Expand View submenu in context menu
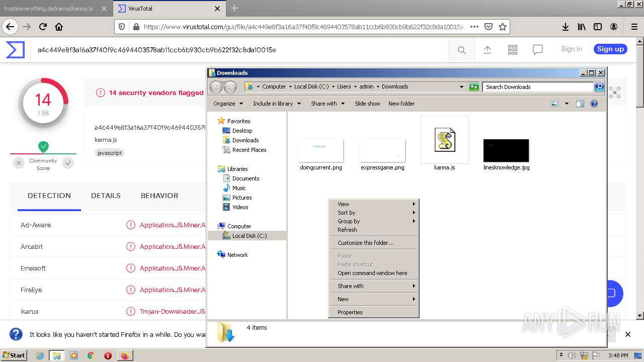644x362 pixels. click(x=374, y=204)
